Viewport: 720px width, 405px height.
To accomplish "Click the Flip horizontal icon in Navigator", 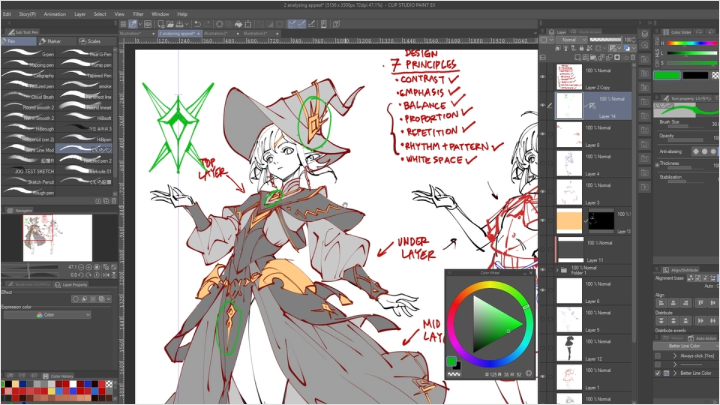I will click(x=106, y=275).
